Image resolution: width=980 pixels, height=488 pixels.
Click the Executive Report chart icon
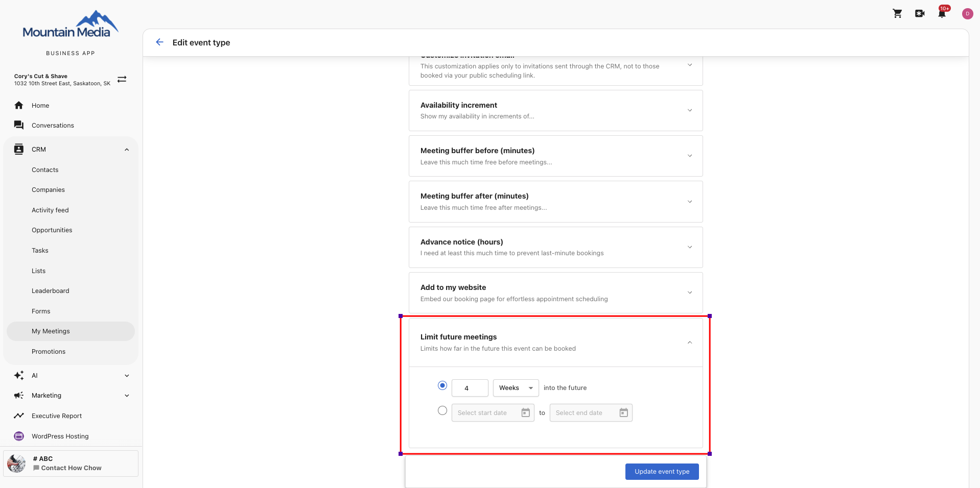pos(19,416)
